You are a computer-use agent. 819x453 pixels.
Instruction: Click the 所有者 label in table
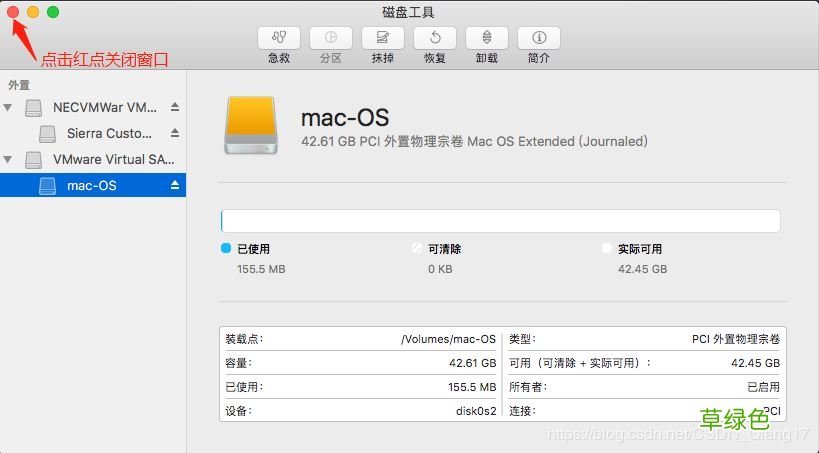coord(528,387)
